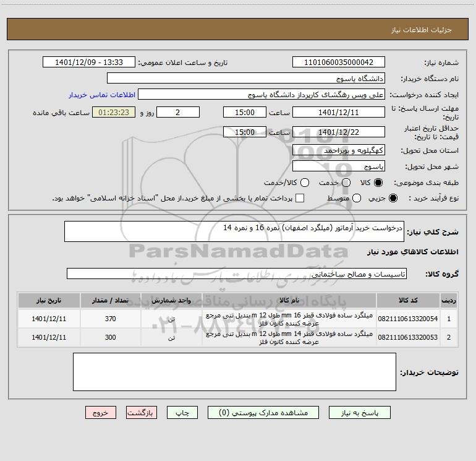The width and height of the screenshot is (476, 461).
Task: Click the price validity date 1401/12/22 field
Action: 339,132
